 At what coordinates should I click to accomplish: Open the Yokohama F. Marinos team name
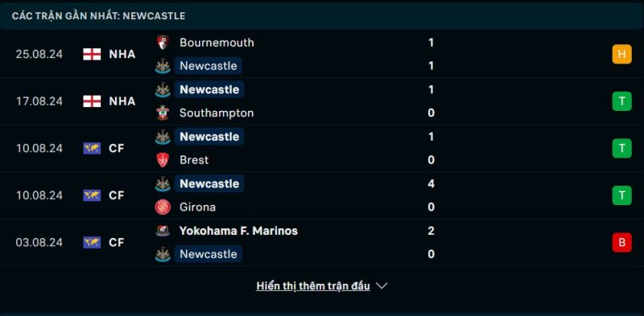pos(238,231)
